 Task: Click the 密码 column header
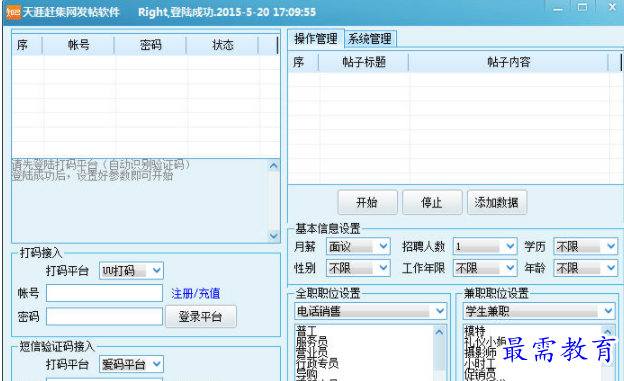150,45
